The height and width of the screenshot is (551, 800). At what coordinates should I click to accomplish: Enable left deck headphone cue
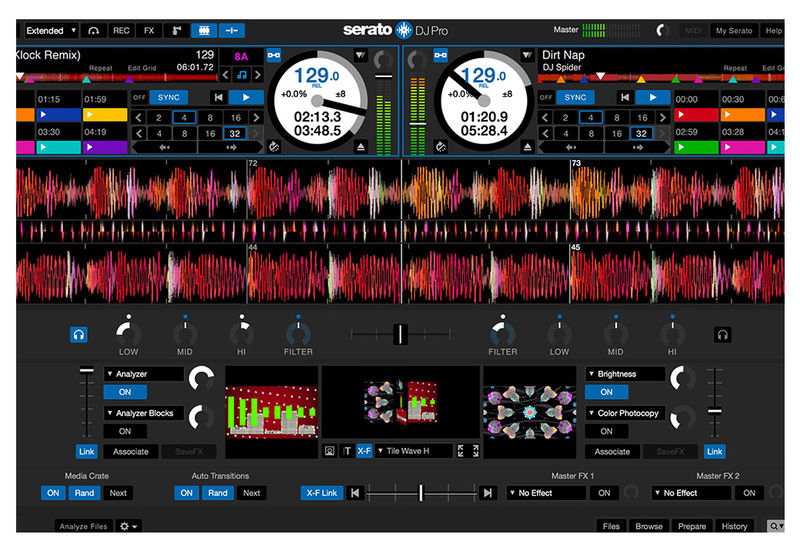78,335
